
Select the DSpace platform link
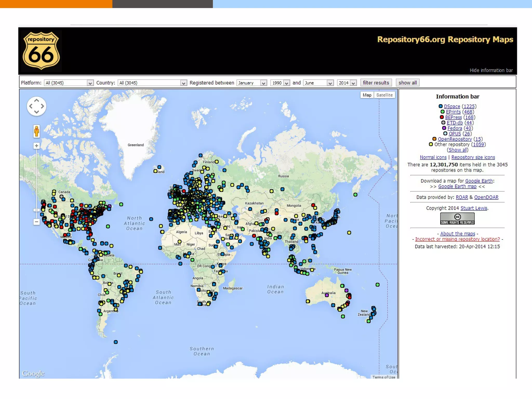click(x=452, y=106)
